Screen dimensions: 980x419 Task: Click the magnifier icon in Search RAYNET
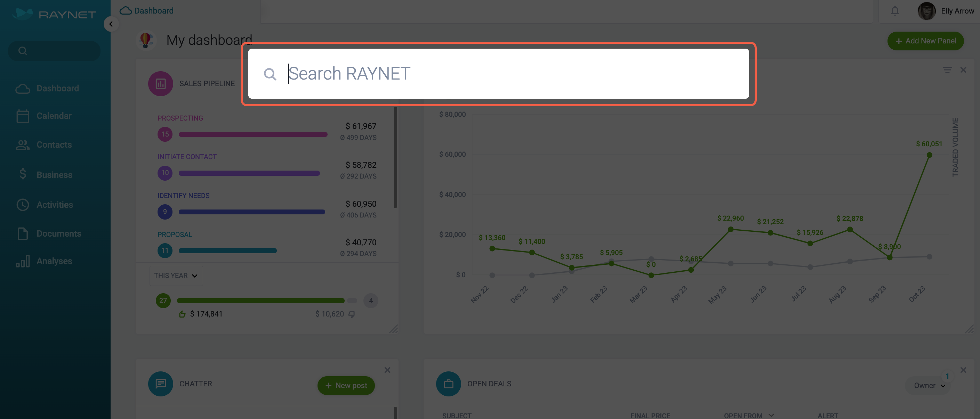coord(270,74)
